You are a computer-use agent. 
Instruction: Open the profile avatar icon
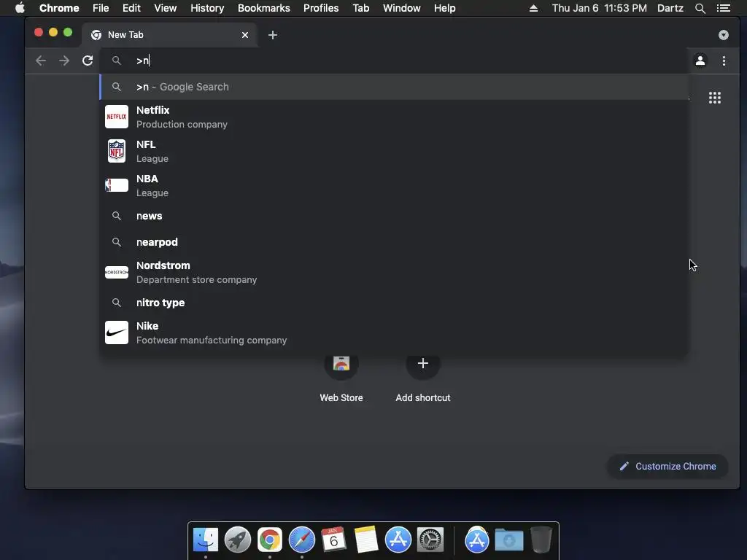[x=700, y=61]
